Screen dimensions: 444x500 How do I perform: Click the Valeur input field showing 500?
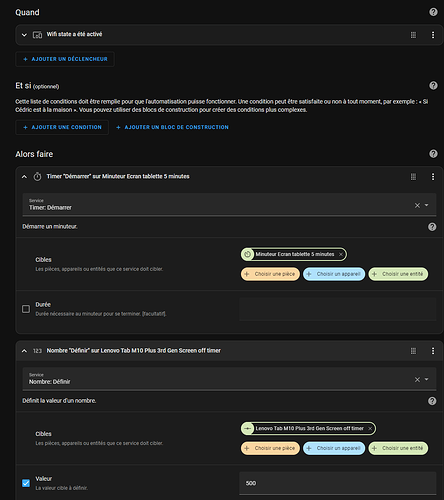click(x=338, y=483)
